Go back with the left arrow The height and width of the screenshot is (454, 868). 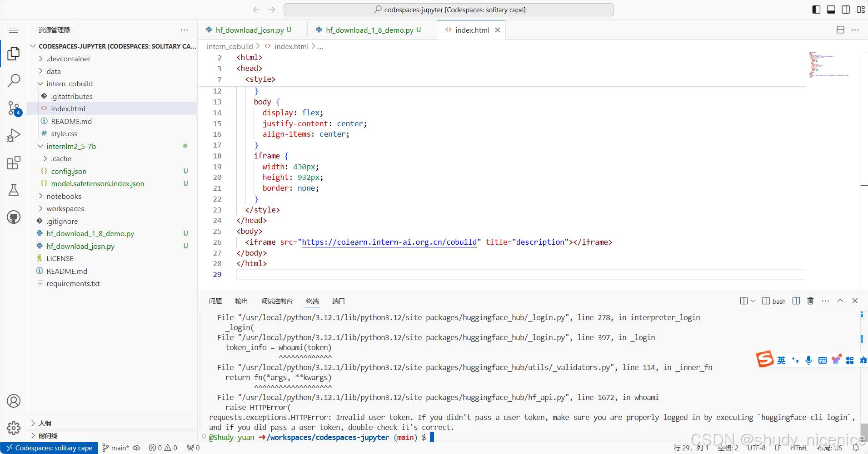pos(257,10)
